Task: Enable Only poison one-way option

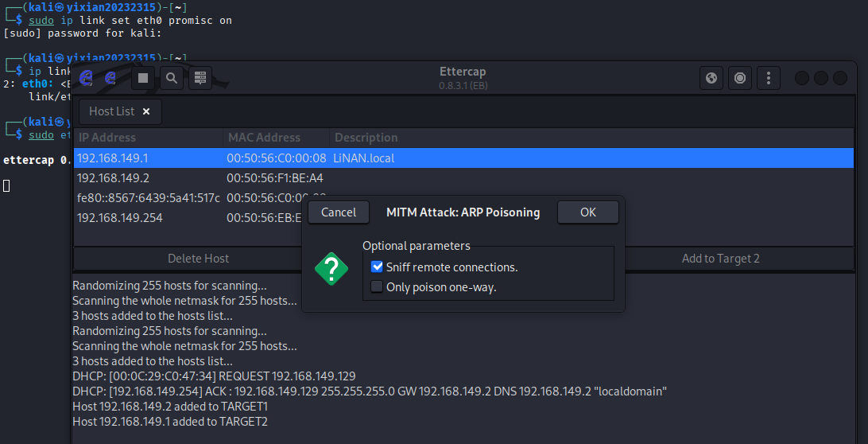Action: 378,287
